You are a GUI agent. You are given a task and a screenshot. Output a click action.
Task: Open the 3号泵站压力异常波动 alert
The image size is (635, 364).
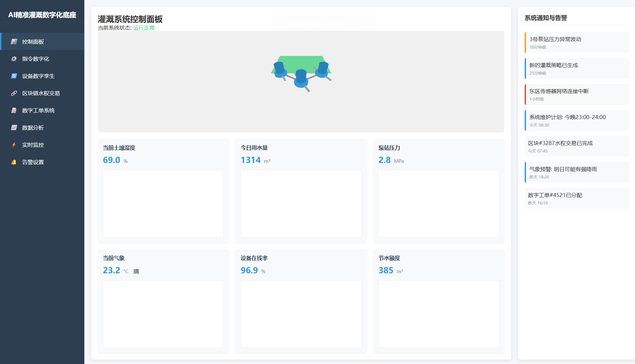click(x=577, y=43)
